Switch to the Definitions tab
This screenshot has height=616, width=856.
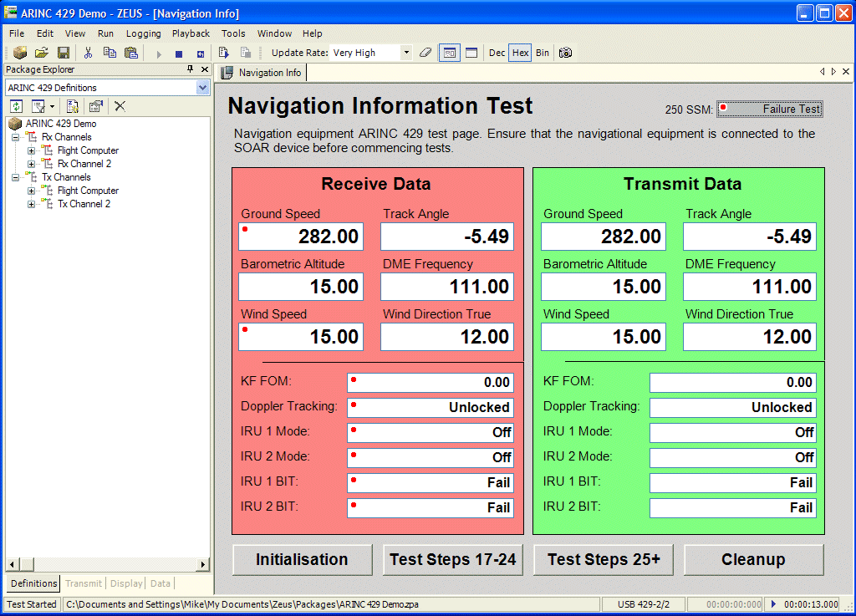click(33, 583)
